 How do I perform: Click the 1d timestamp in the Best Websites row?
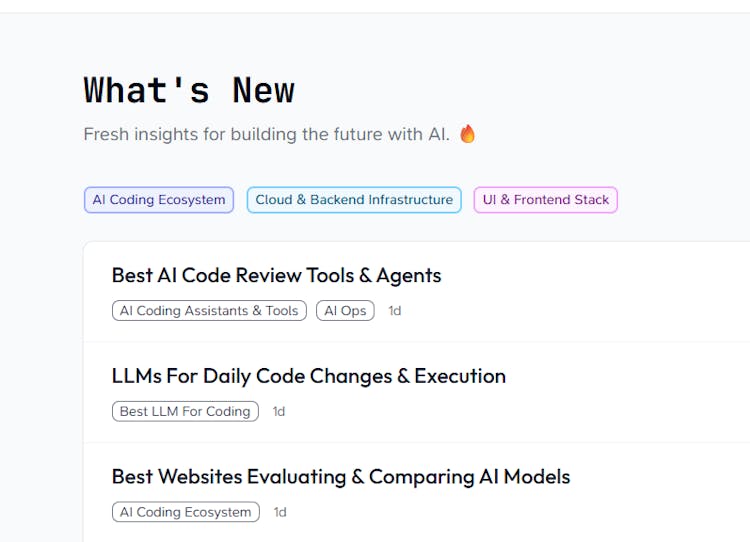[280, 512]
